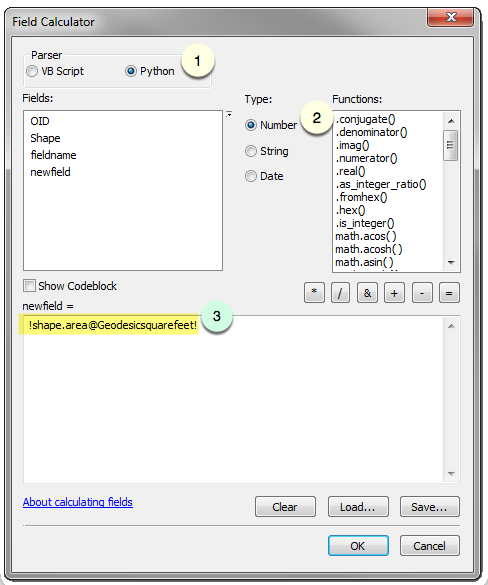Screen dimensions: 488x585
Task: Click the minus (-) operator button
Action: pyautogui.click(x=422, y=293)
